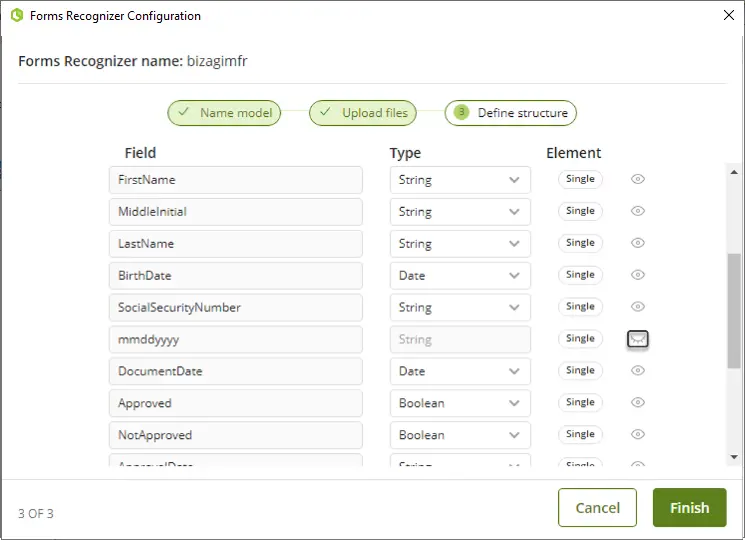The height and width of the screenshot is (540, 745).
Task: Click Single element button for NotApproved
Action: click(x=580, y=434)
